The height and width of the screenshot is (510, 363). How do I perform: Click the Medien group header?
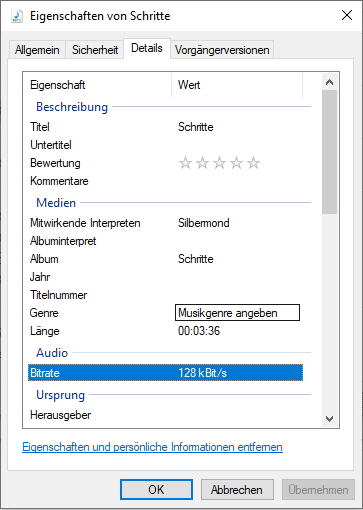(56, 203)
